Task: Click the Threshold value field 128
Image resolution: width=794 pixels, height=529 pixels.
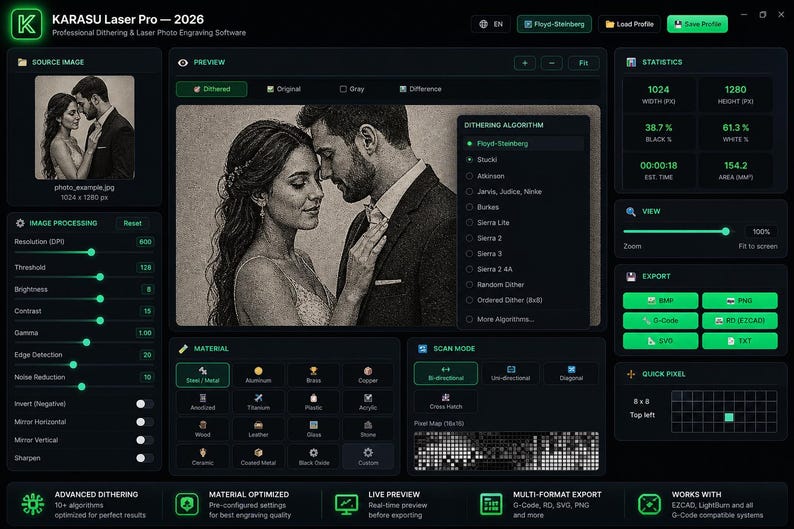Action: click(x=145, y=267)
